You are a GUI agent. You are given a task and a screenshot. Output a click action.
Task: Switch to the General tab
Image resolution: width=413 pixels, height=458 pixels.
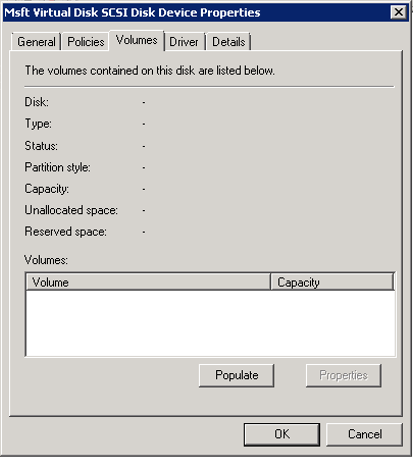point(36,42)
